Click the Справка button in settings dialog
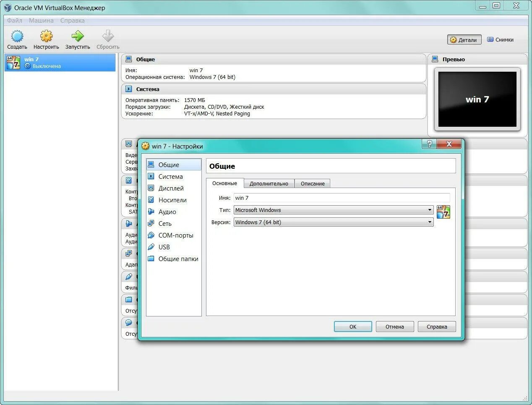532x405 pixels. coord(437,327)
